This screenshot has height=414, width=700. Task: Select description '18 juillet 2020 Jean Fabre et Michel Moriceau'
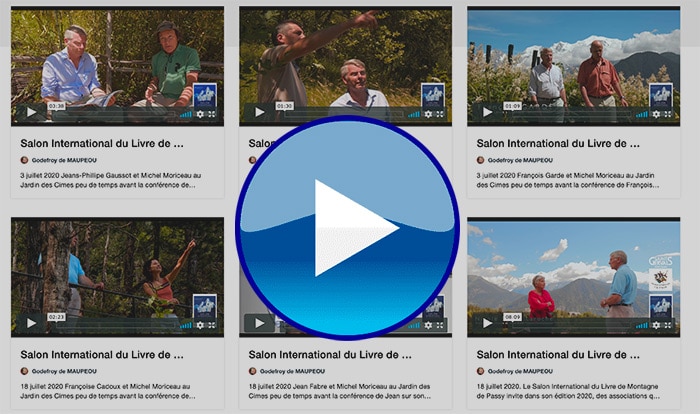[x=340, y=391]
